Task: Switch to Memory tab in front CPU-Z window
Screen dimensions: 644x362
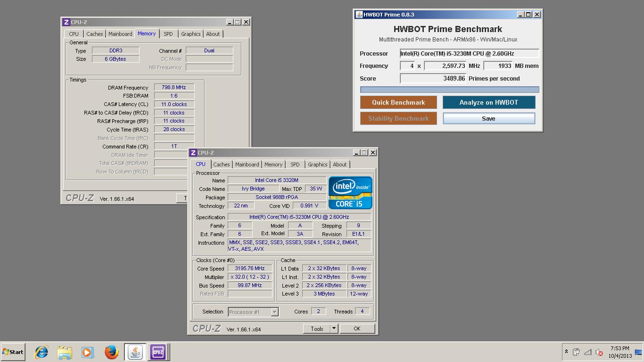Action: tap(273, 165)
